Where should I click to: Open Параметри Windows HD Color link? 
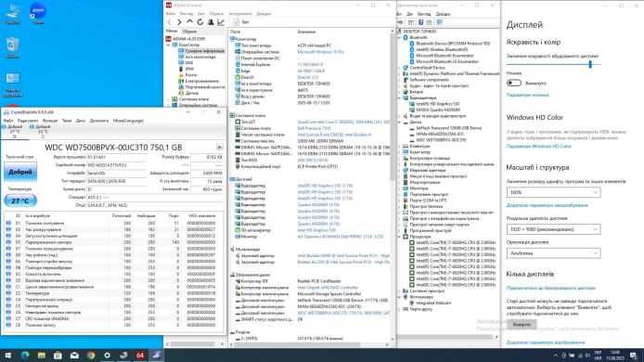point(539,147)
